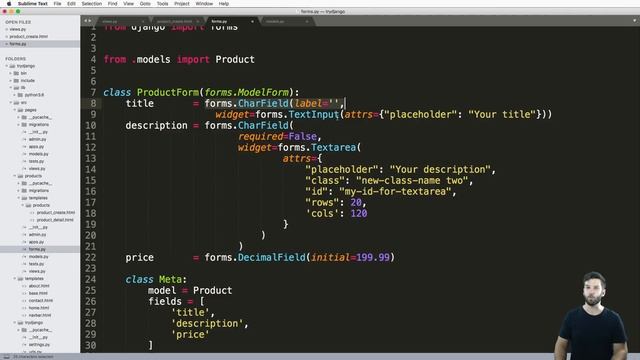Open contact.html in the templates folder
Image resolution: width=640 pixels, height=360 pixels.
pos(40,301)
